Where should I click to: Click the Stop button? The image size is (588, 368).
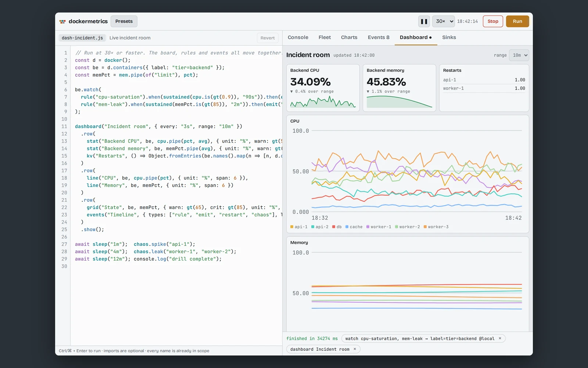(493, 21)
